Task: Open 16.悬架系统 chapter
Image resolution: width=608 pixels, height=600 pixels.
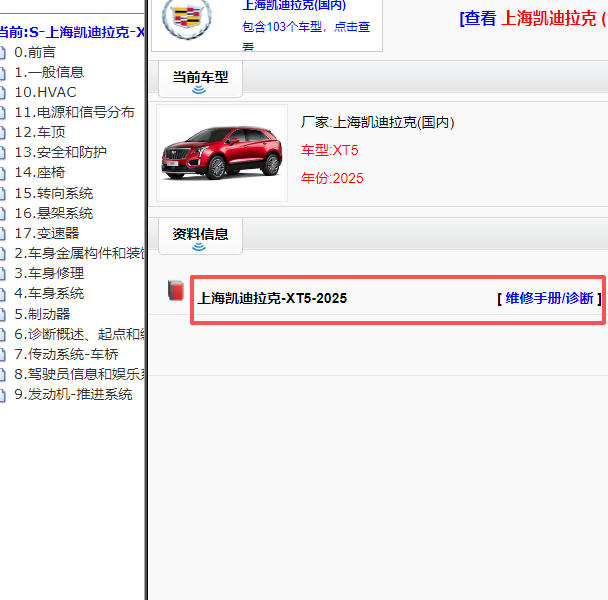Action: pyautogui.click(x=54, y=213)
